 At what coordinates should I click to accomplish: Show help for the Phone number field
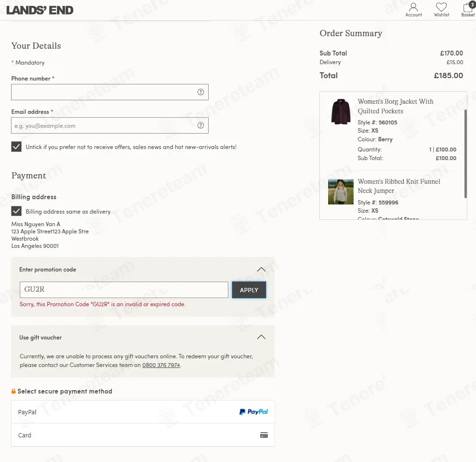pyautogui.click(x=200, y=92)
